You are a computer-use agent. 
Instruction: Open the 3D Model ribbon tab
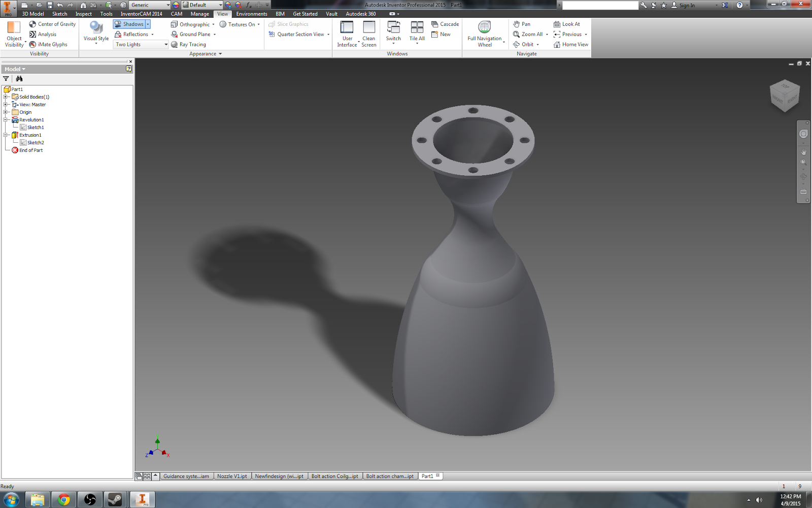point(33,14)
